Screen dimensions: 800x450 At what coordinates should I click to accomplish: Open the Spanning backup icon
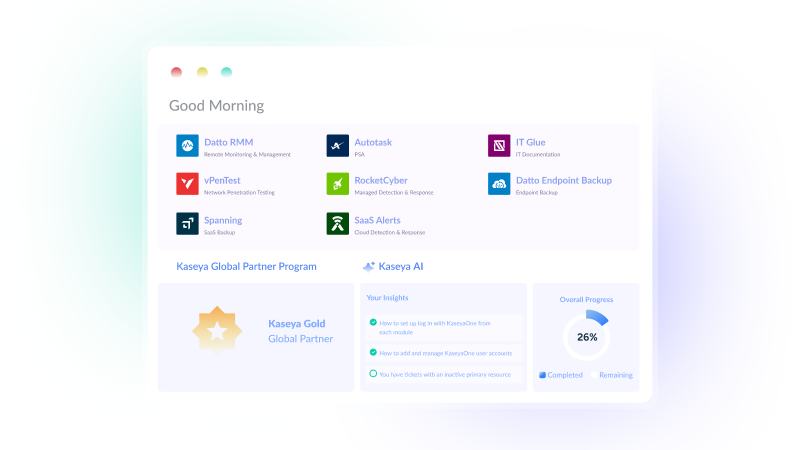[x=187, y=223]
